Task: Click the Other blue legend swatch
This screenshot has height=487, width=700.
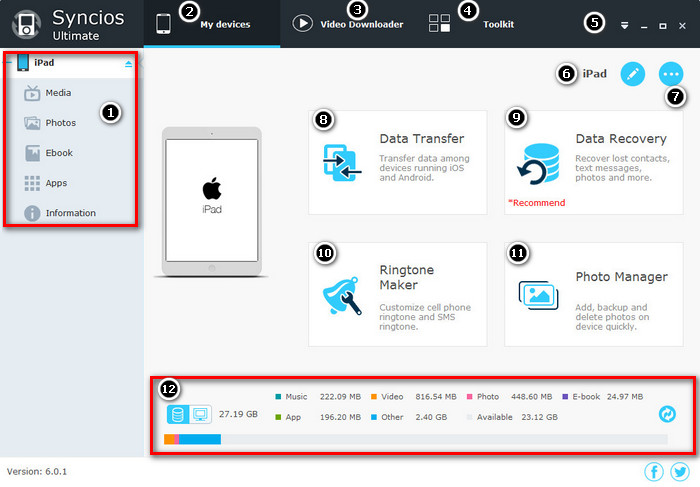Action: (374, 417)
